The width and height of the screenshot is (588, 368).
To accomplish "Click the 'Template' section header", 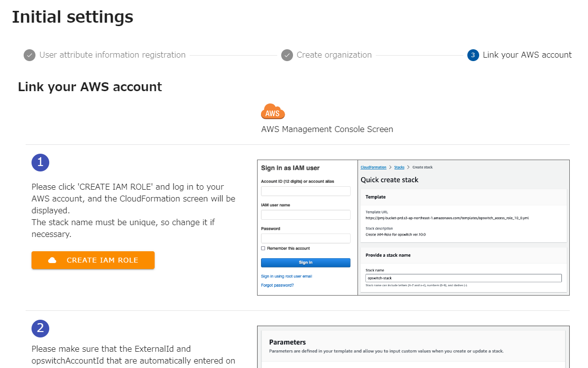I will [376, 197].
